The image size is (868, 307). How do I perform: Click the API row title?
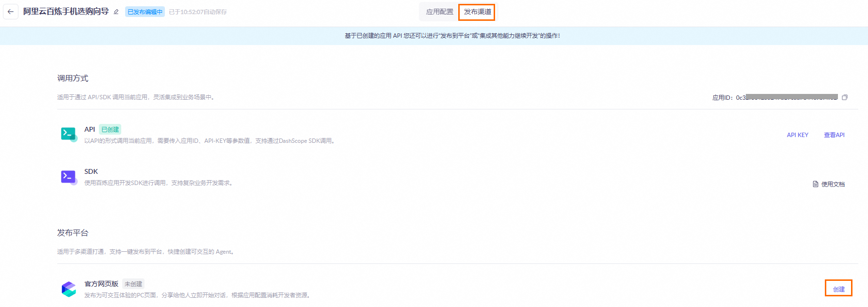(x=90, y=129)
